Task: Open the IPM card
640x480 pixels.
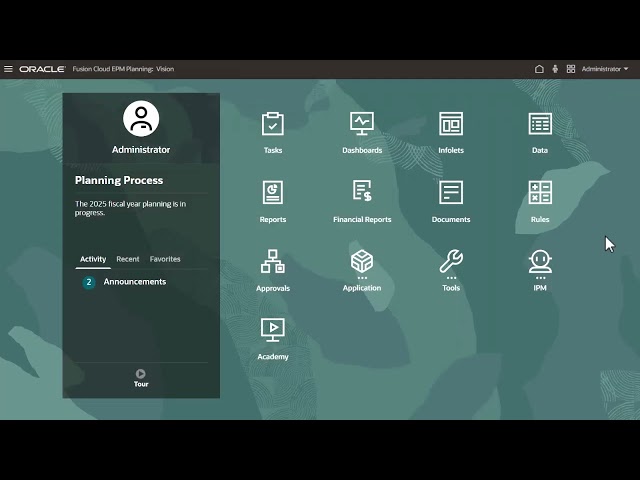Action: click(540, 270)
